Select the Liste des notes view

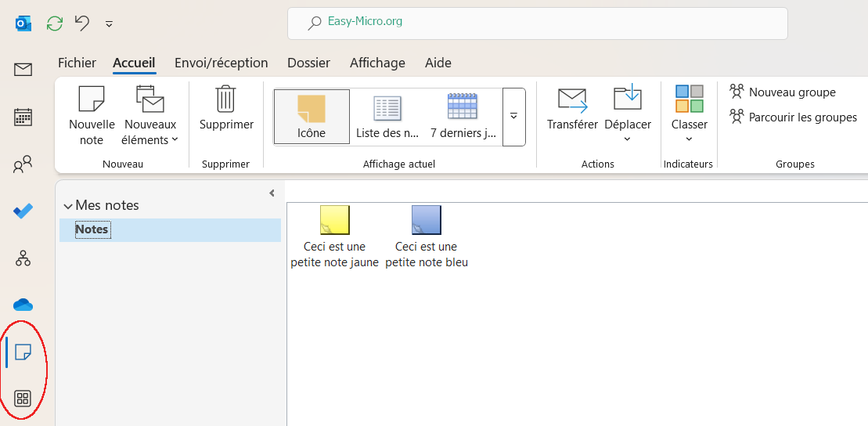point(387,117)
